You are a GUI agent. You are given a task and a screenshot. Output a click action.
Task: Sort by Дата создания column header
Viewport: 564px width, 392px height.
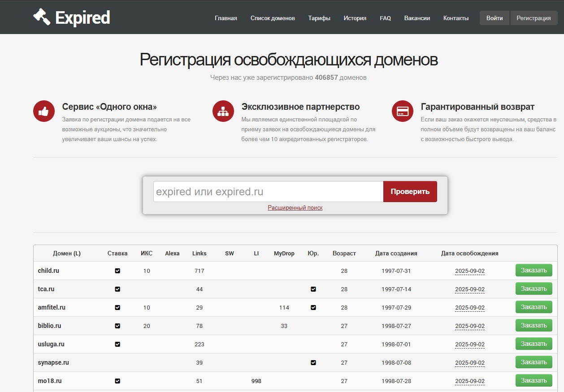396,254
